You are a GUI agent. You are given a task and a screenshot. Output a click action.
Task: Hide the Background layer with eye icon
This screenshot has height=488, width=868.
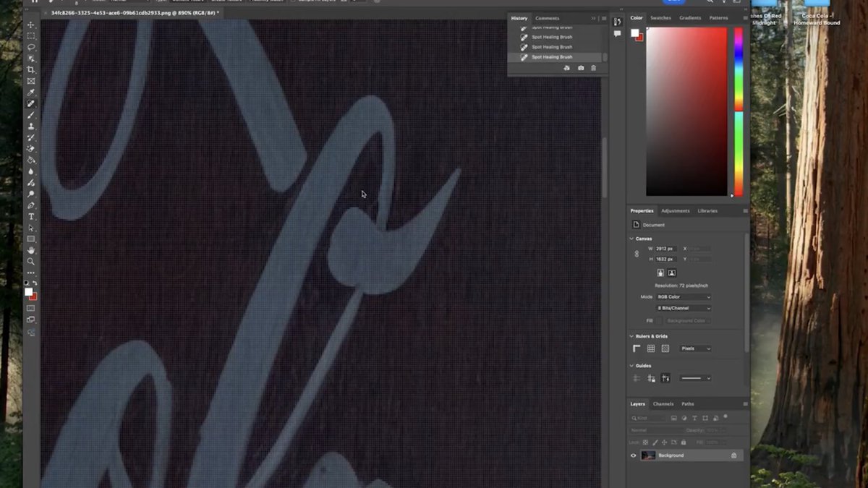click(x=634, y=455)
